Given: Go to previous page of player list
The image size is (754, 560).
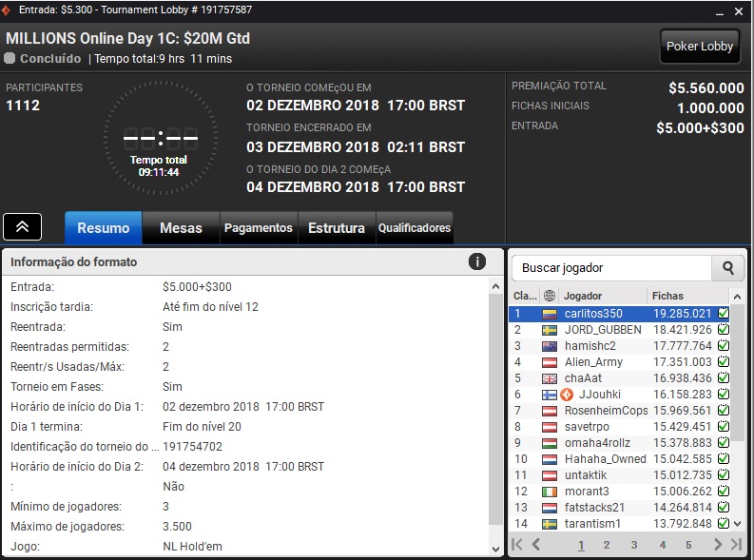Looking at the screenshot, I should coord(536,545).
